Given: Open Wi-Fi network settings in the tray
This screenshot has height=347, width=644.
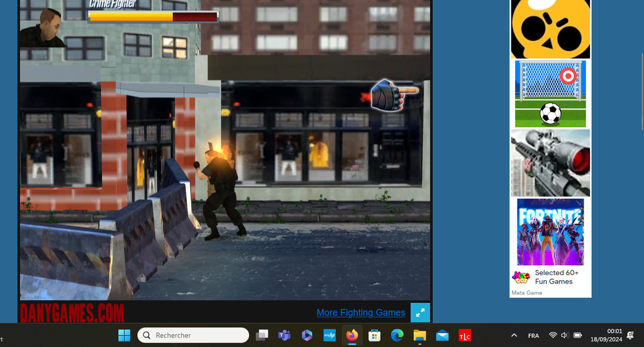Looking at the screenshot, I should point(553,336).
